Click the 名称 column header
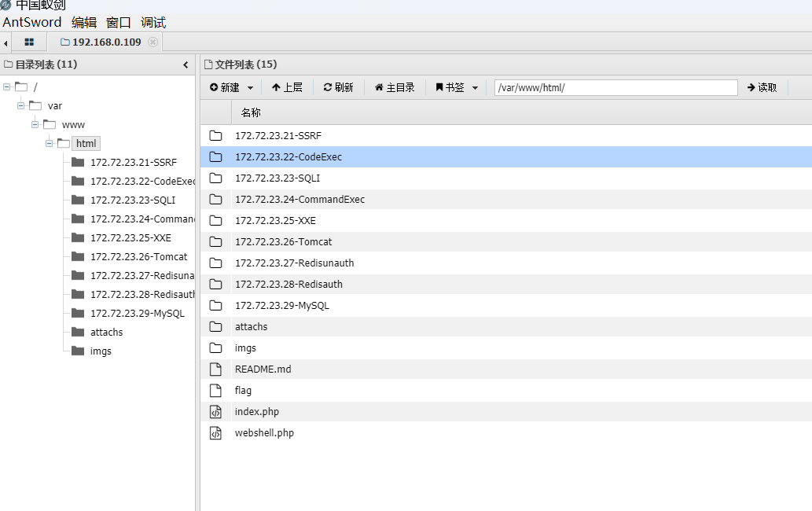The height and width of the screenshot is (511, 812). pyautogui.click(x=251, y=112)
